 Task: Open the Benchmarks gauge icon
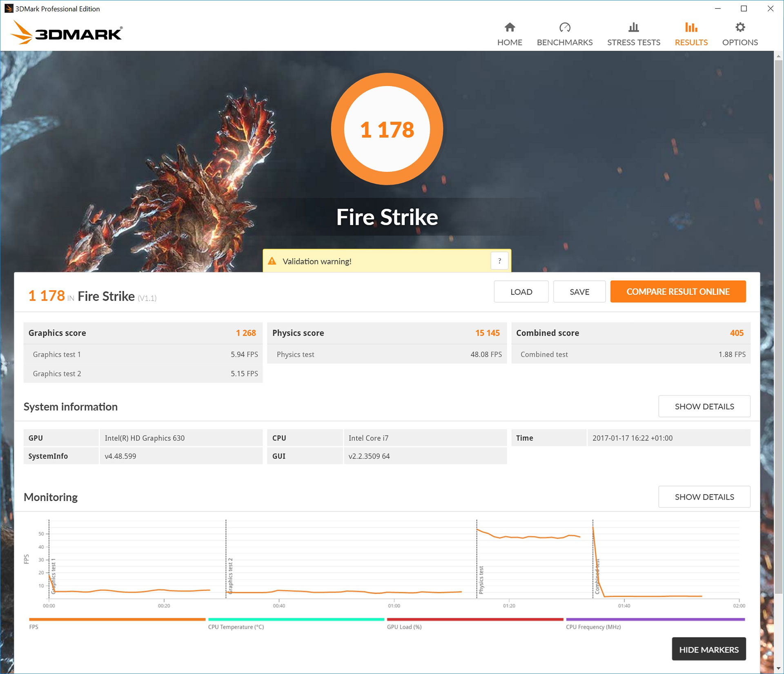coord(564,27)
